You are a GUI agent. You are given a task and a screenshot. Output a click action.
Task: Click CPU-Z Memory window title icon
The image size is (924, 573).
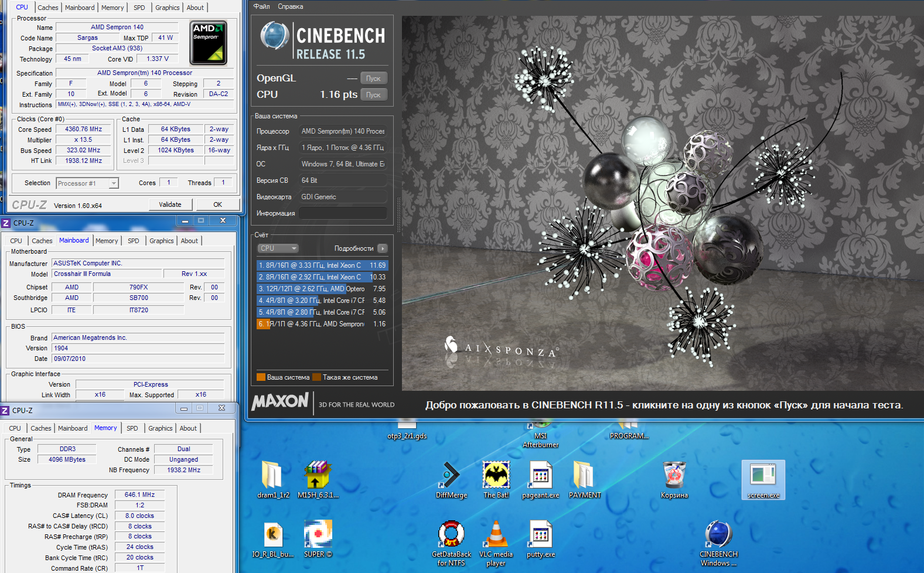tap(5, 411)
